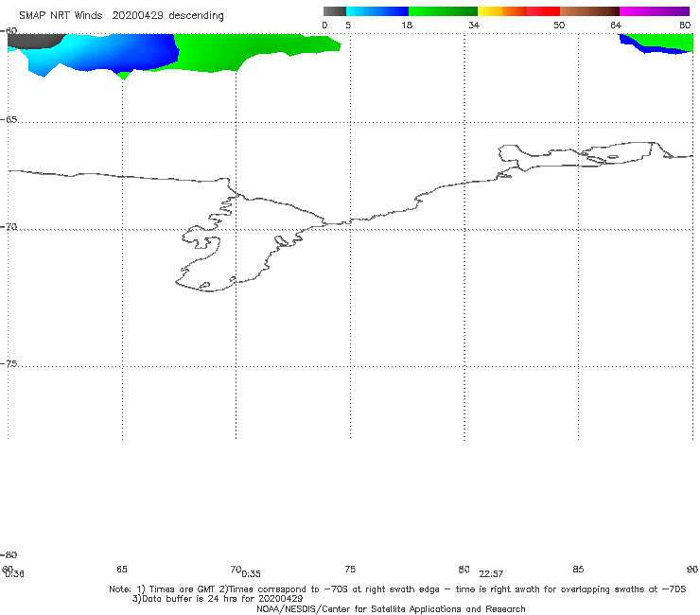The image size is (700, 615).
Task: Click the latitude label "-65"
Action: 9,120
